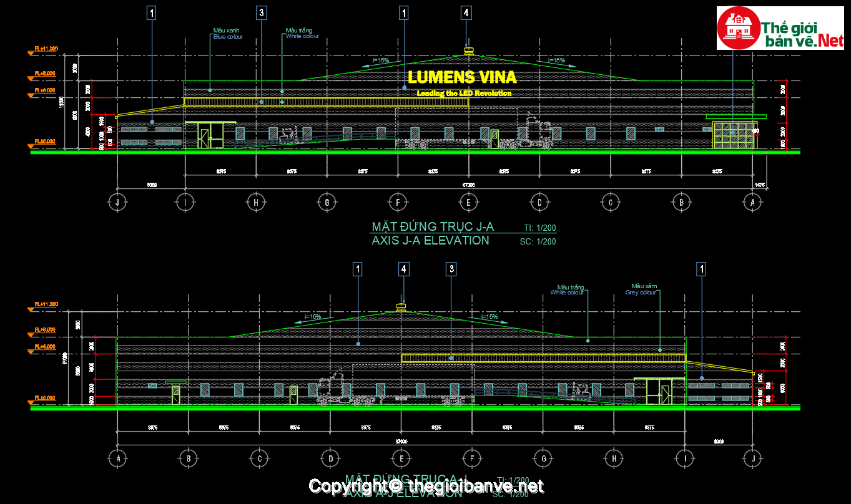Click grid bubble C of J-A elevation
The width and height of the screenshot is (851, 504).
point(611,202)
